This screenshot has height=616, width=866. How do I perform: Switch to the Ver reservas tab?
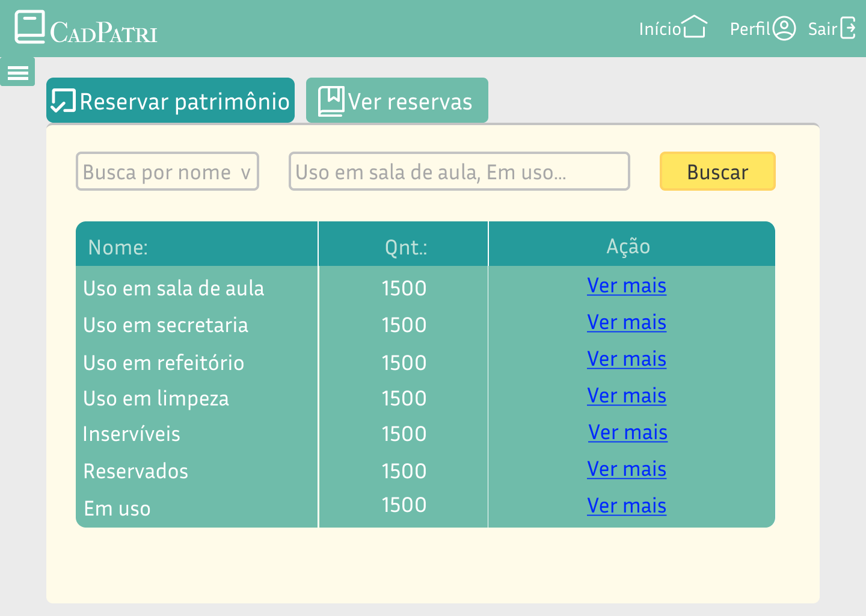(397, 100)
